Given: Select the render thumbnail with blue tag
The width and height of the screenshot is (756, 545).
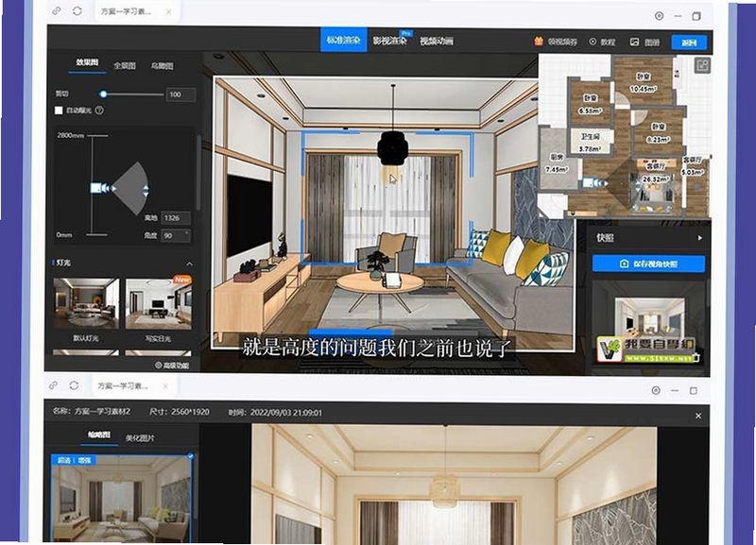Looking at the screenshot, I should (x=122, y=499).
